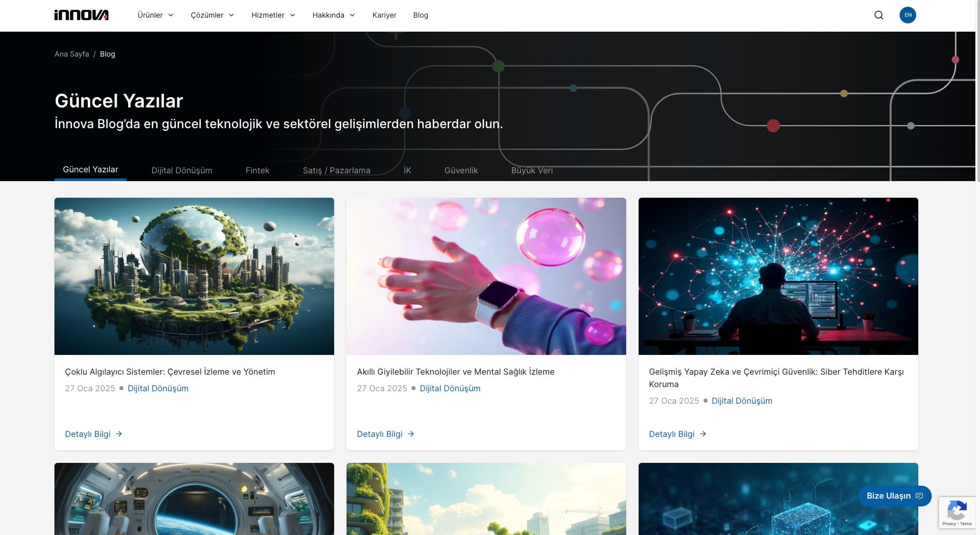Viewport: 980px width, 535px height.
Task: Click date 27 Oca 2025 on Gelişmiş Yapay Zeka card
Action: coord(674,401)
